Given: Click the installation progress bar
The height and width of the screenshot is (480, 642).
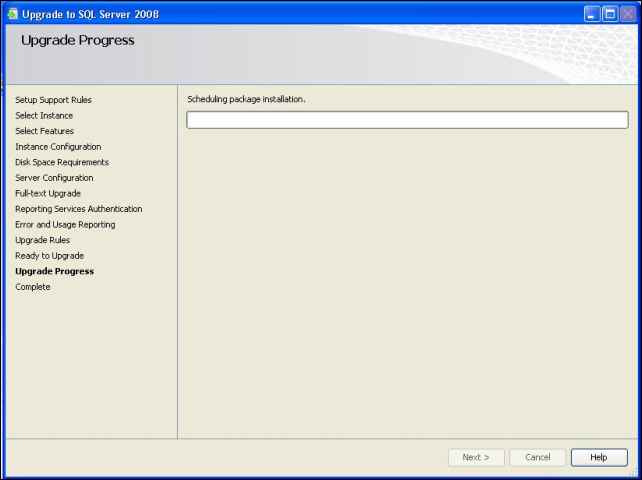Looking at the screenshot, I should 407,120.
